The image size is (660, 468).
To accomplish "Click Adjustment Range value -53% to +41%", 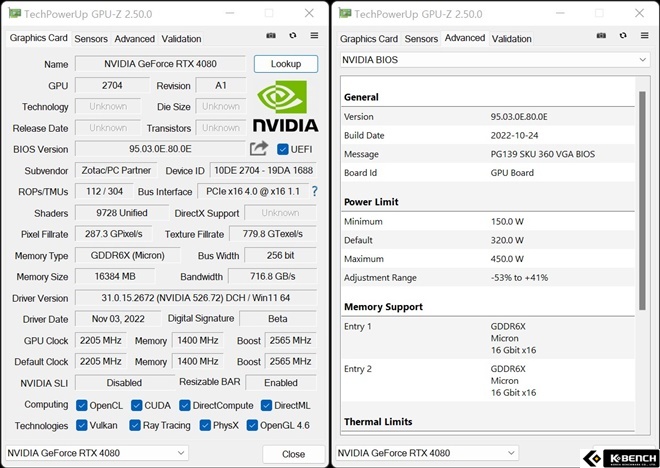I will click(519, 278).
